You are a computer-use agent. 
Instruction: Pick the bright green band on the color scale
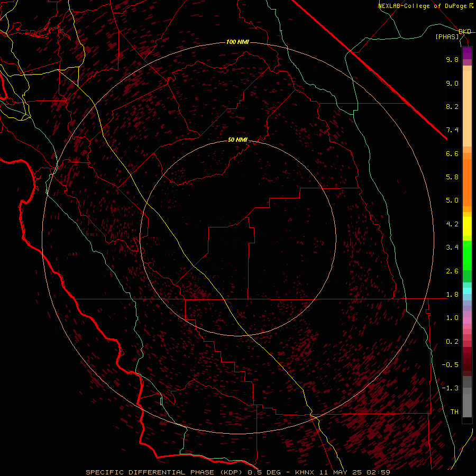coord(467,255)
